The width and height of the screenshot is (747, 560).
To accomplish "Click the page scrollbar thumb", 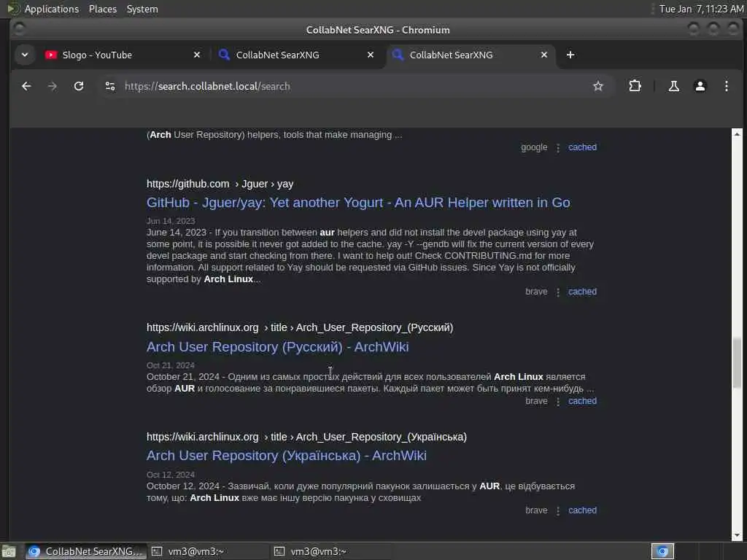I will pyautogui.click(x=737, y=362).
